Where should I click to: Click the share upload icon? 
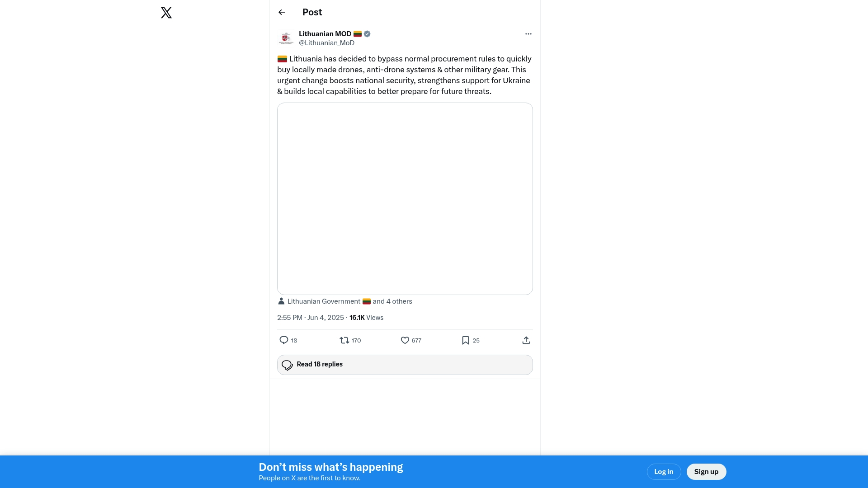tap(526, 340)
